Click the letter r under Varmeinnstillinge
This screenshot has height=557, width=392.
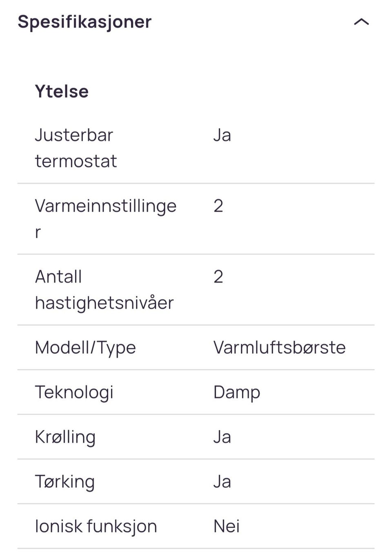[x=38, y=232]
